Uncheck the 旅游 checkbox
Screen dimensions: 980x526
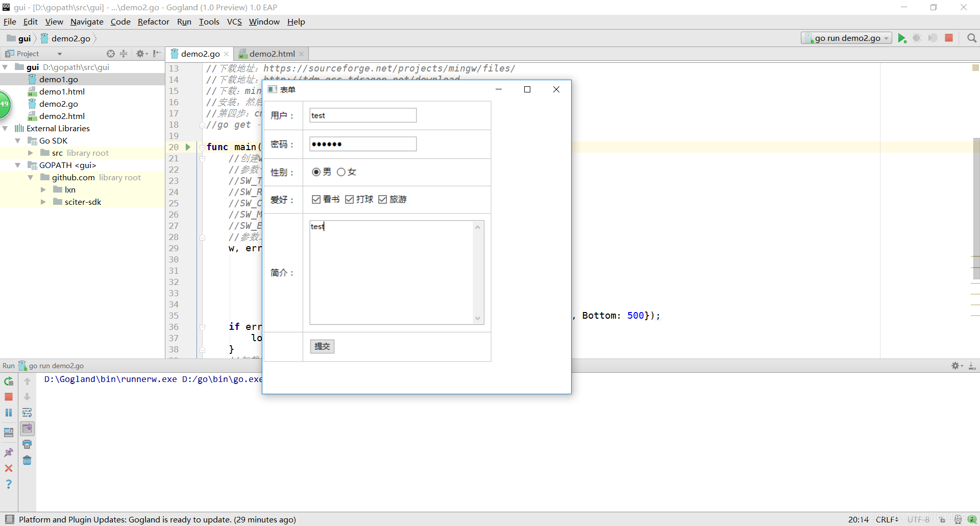tap(383, 199)
